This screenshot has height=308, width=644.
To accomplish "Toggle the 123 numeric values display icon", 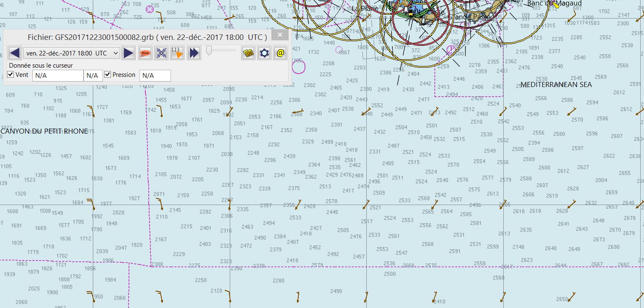I will pos(177,53).
